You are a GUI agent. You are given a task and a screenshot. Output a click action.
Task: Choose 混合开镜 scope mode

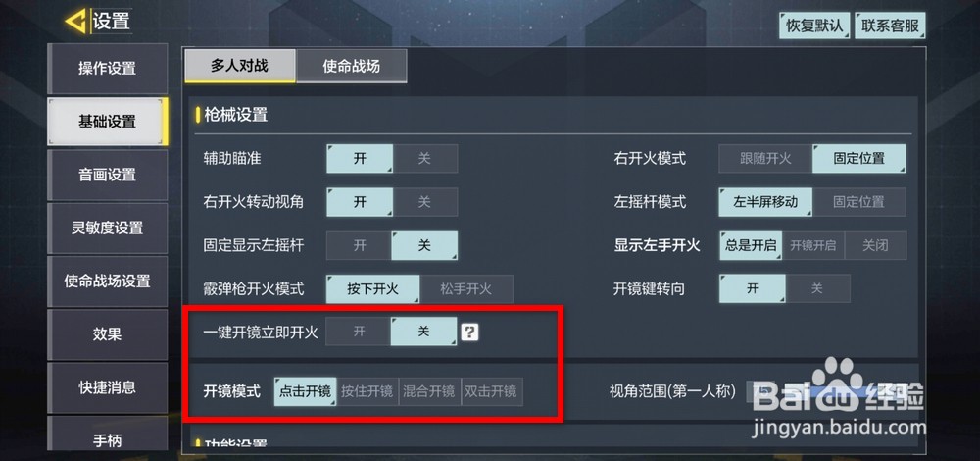429,392
